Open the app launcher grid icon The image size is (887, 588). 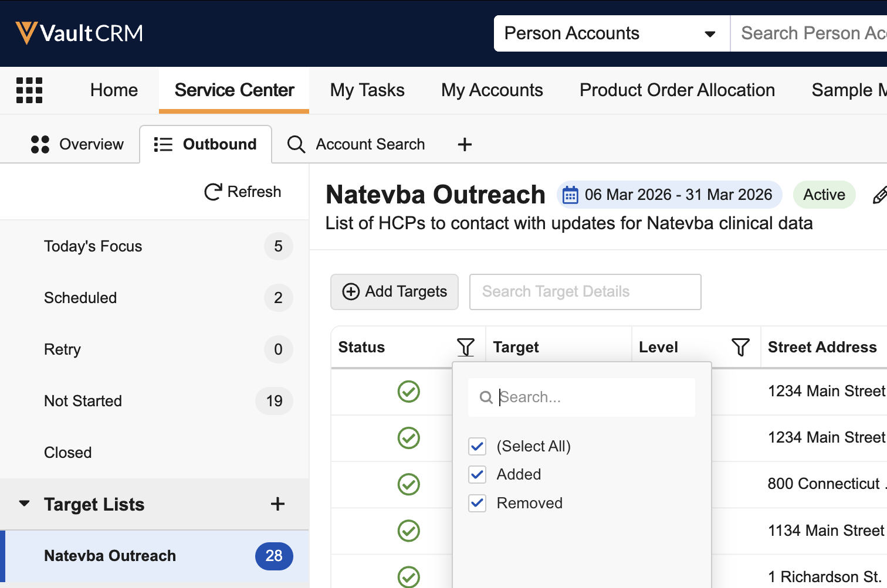point(29,90)
